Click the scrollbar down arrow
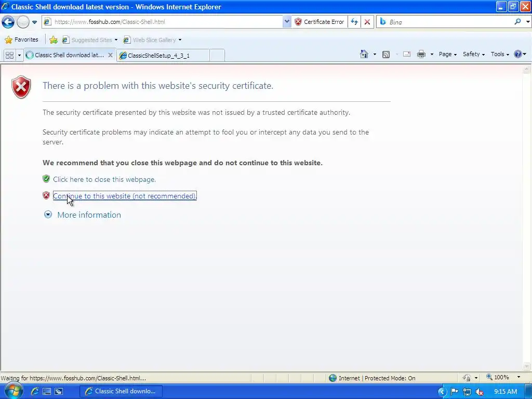The image size is (532, 399). (x=527, y=366)
